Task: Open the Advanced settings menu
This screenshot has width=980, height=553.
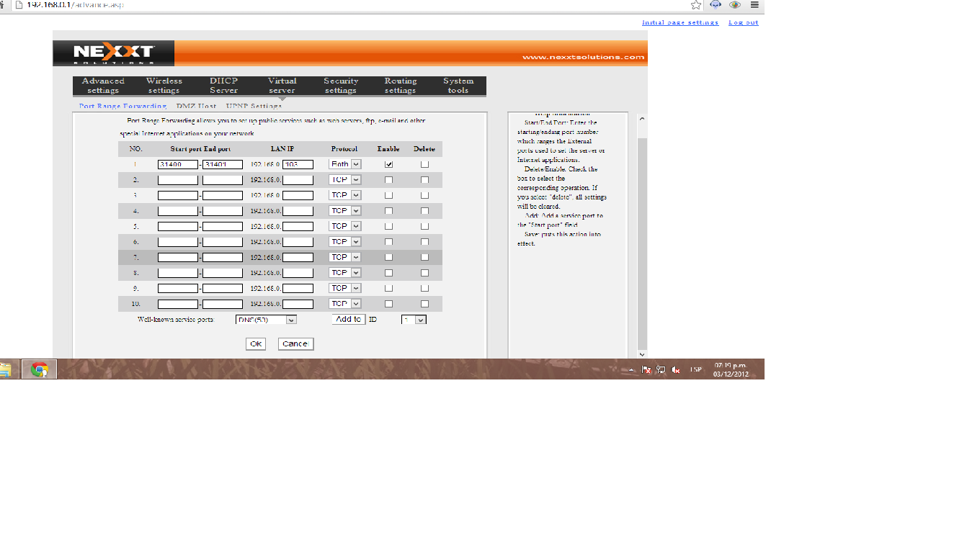Action: pos(103,86)
